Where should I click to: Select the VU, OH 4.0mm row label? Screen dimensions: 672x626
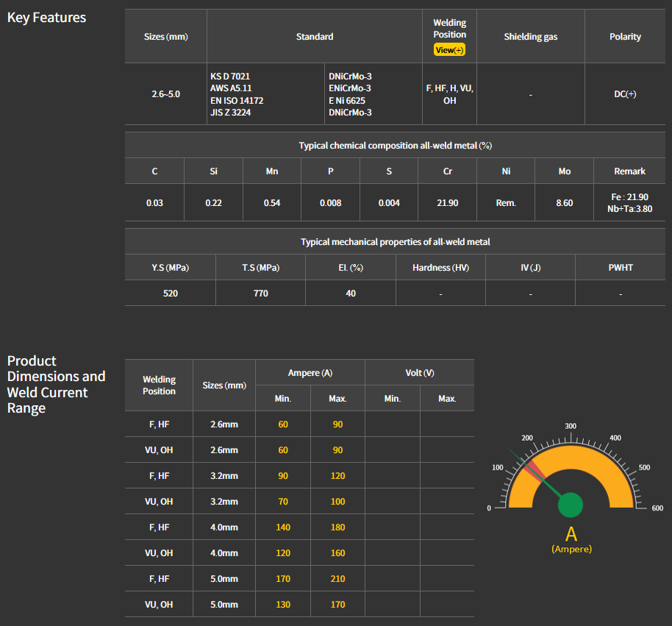(x=159, y=553)
